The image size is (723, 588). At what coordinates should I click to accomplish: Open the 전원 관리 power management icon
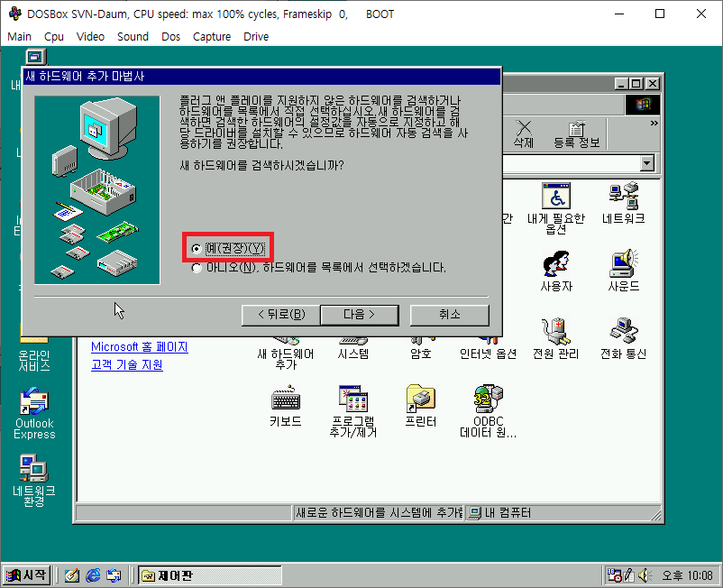[556, 338]
